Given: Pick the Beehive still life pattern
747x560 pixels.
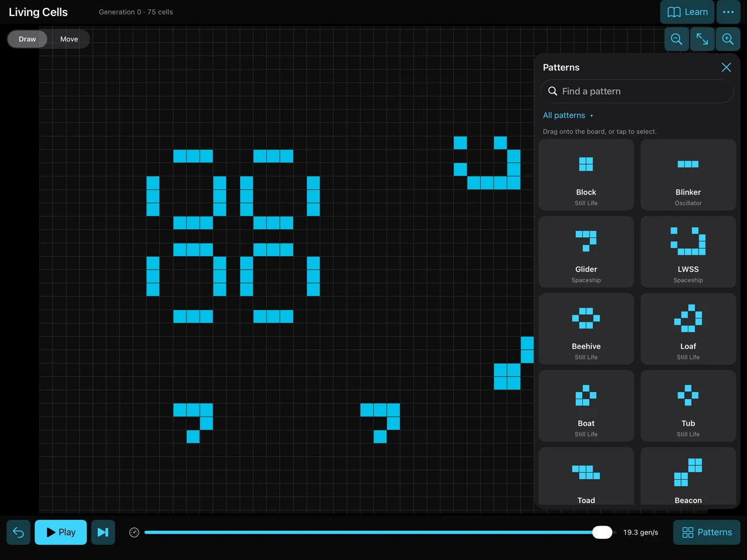Looking at the screenshot, I should coord(586,329).
